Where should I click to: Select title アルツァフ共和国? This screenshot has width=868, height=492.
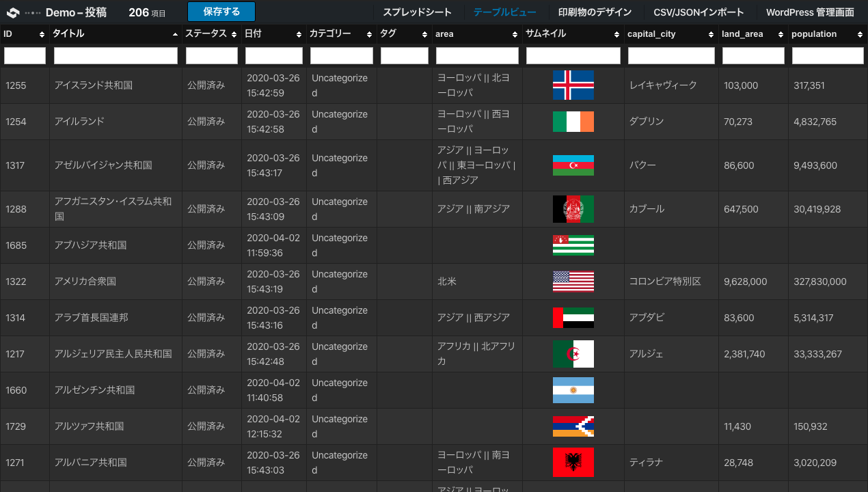[x=89, y=426]
